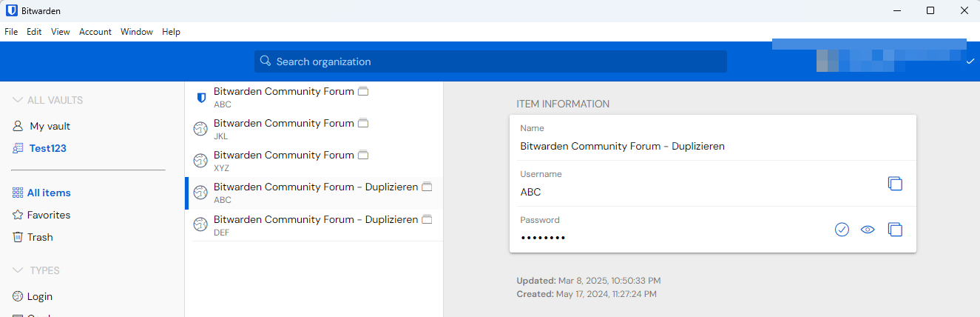The width and height of the screenshot is (980, 317).
Task: Check if password has been exposed
Action: tap(842, 230)
